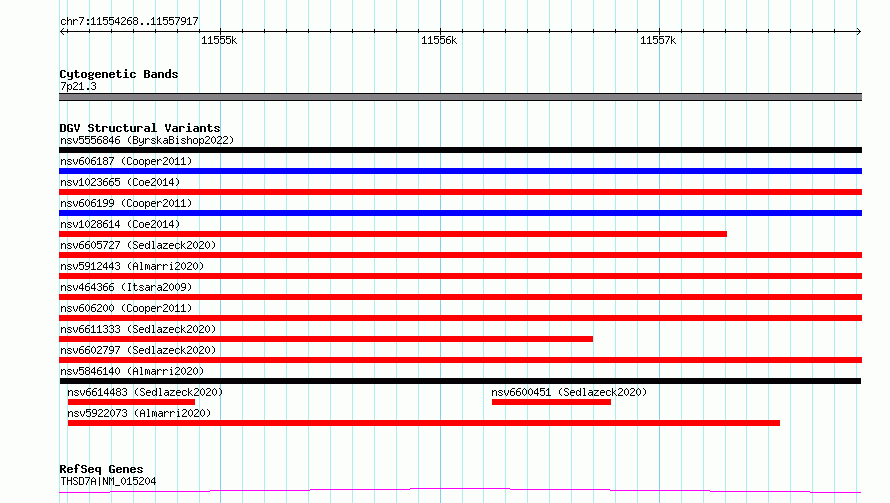Click variant label nsv1023665 (Coe2014)
This screenshot has width=890, height=503.
(120, 182)
